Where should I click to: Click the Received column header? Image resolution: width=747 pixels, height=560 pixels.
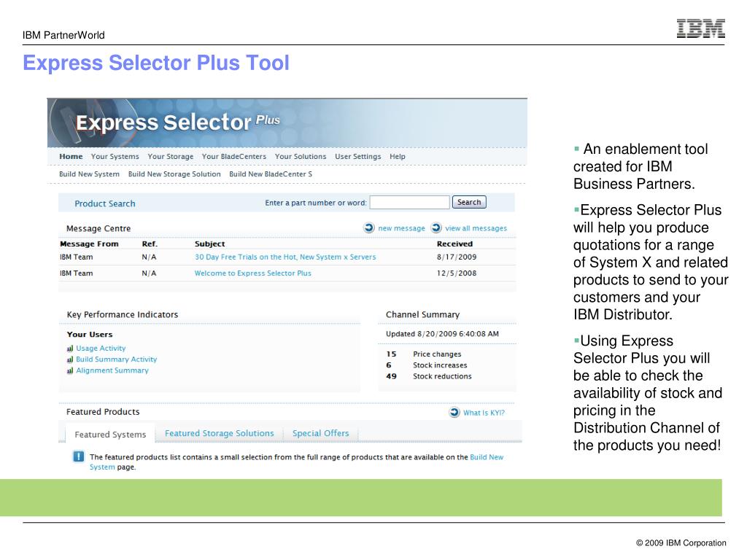(x=454, y=244)
